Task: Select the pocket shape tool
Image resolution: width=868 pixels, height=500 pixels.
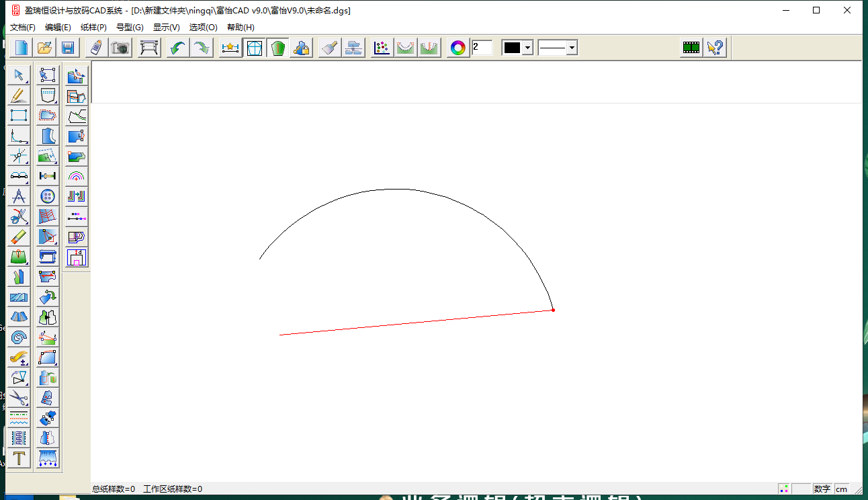Action: click(48, 95)
